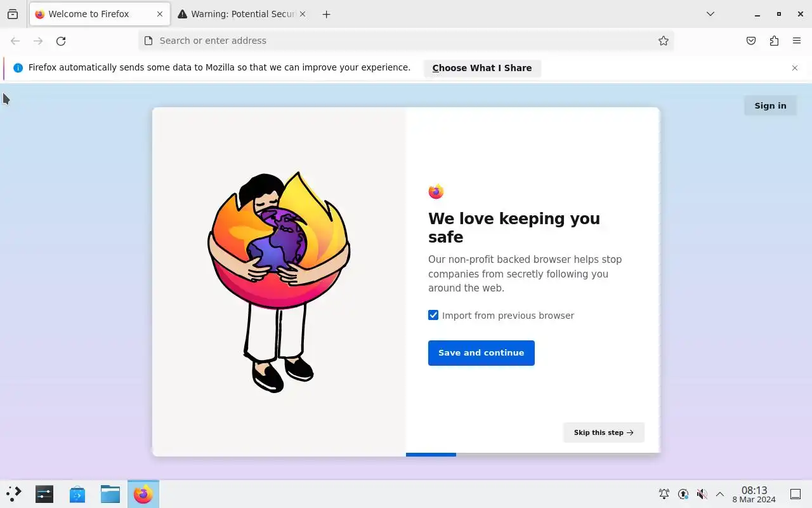The image size is (812, 508).
Task: Open the Firefox application menu
Action: [x=797, y=41]
